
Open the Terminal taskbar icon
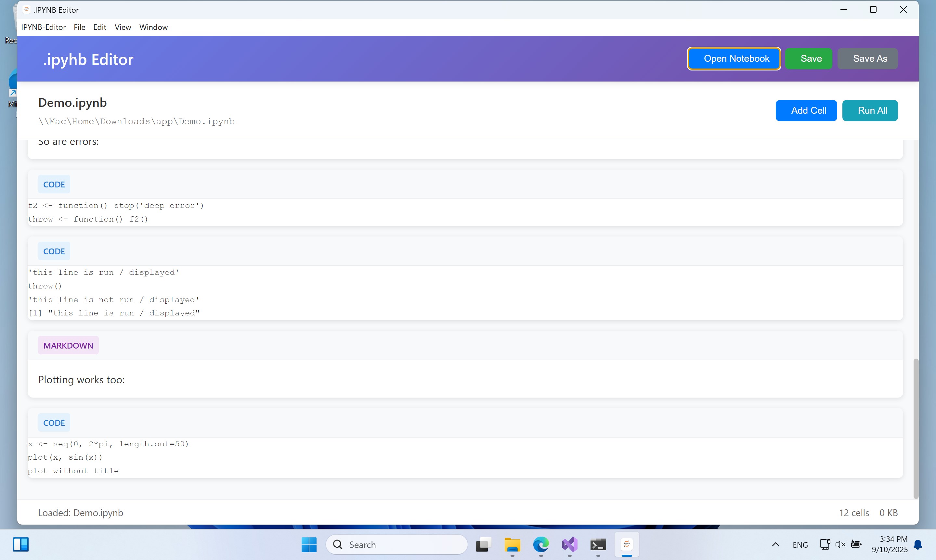tap(598, 544)
